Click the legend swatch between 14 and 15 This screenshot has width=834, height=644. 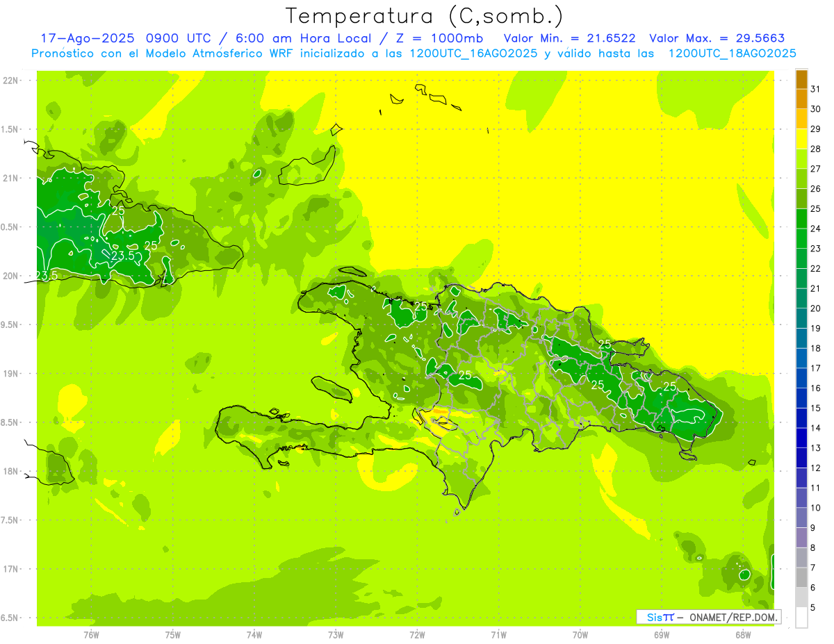[x=801, y=418]
